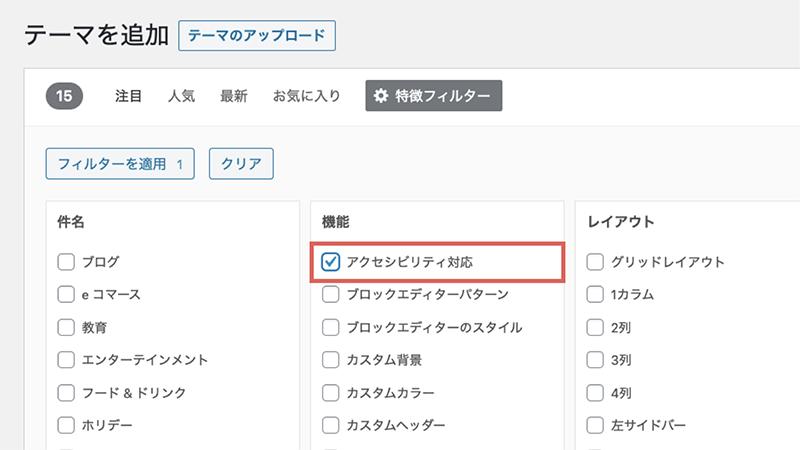Open the お気に入り tab
This screenshot has height=450, width=800.
[x=307, y=96]
